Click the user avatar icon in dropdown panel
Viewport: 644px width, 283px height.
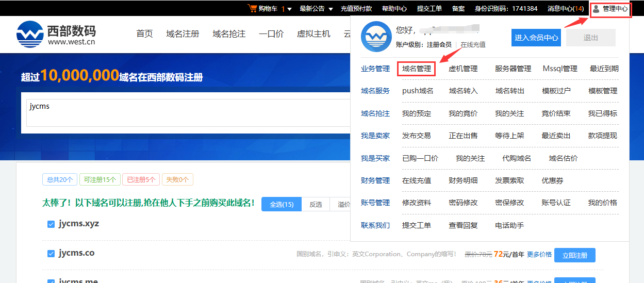point(376,37)
